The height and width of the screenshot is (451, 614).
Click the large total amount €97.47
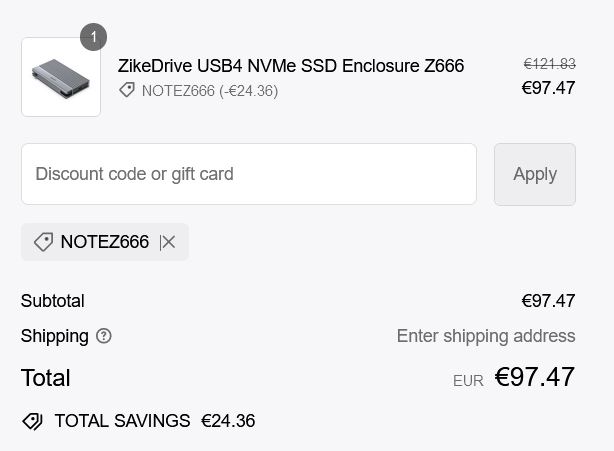point(535,377)
